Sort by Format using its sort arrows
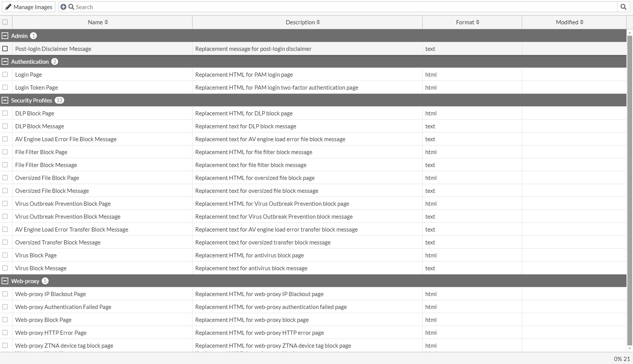Viewport: 633px width, 364px height. 478,22
